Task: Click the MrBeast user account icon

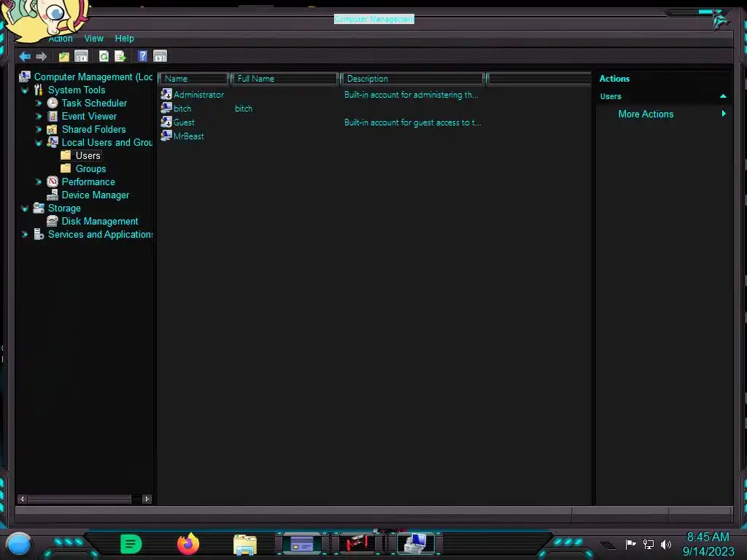Action: point(166,136)
